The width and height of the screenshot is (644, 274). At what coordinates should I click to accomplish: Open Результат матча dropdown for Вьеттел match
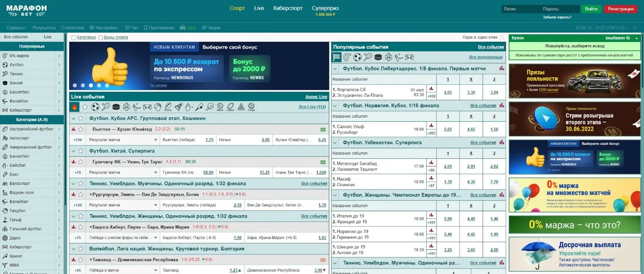coord(123,140)
